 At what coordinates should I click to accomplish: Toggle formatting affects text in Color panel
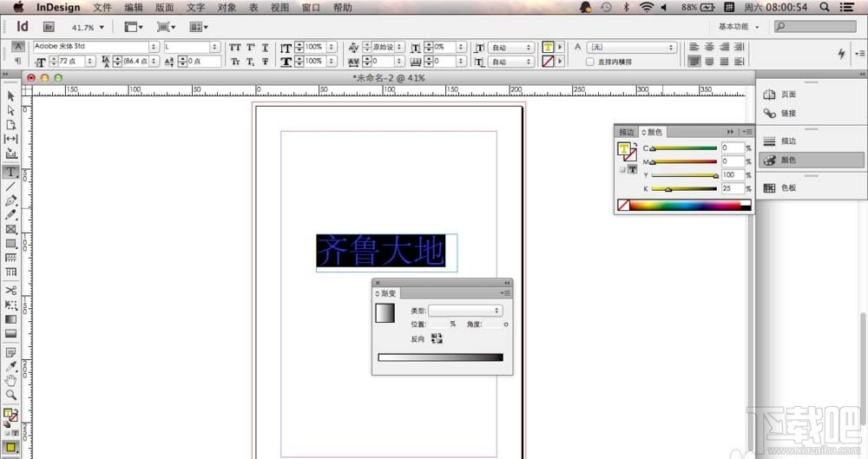(x=632, y=170)
